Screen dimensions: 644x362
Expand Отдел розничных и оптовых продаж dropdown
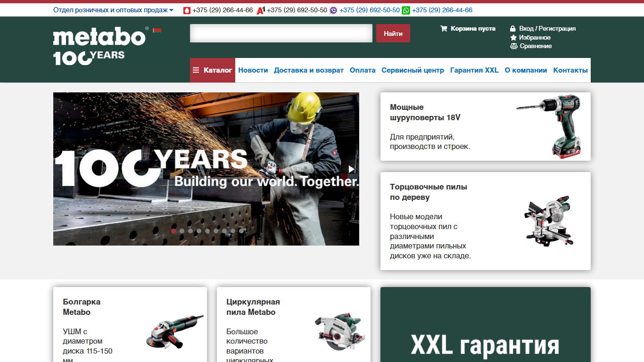[113, 10]
